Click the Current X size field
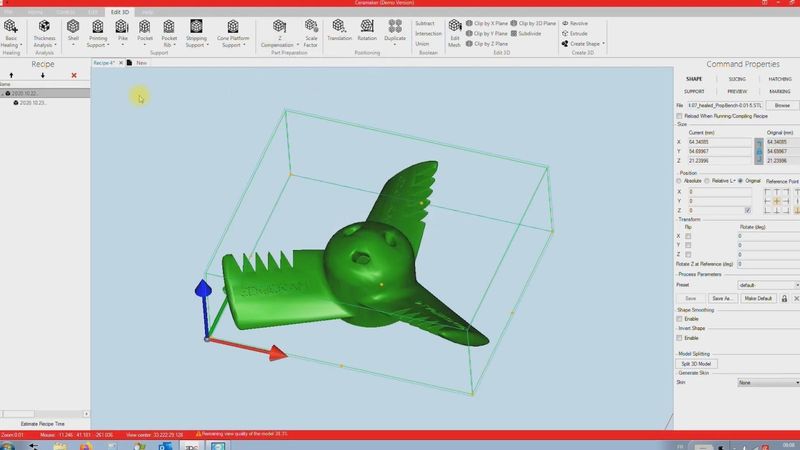 coord(712,142)
